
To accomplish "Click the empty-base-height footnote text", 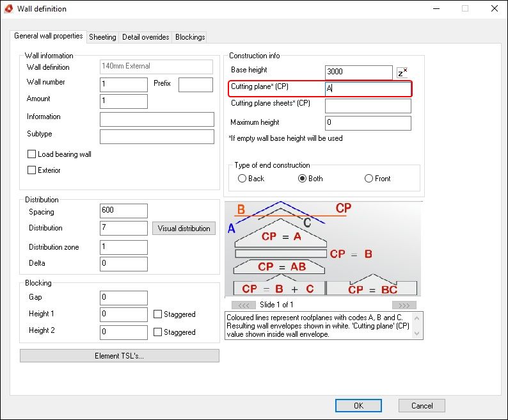I will (285, 138).
